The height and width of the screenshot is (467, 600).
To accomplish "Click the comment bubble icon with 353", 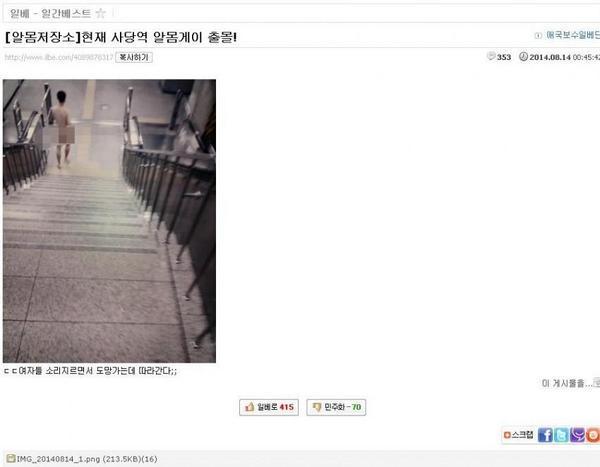I will click(x=491, y=56).
